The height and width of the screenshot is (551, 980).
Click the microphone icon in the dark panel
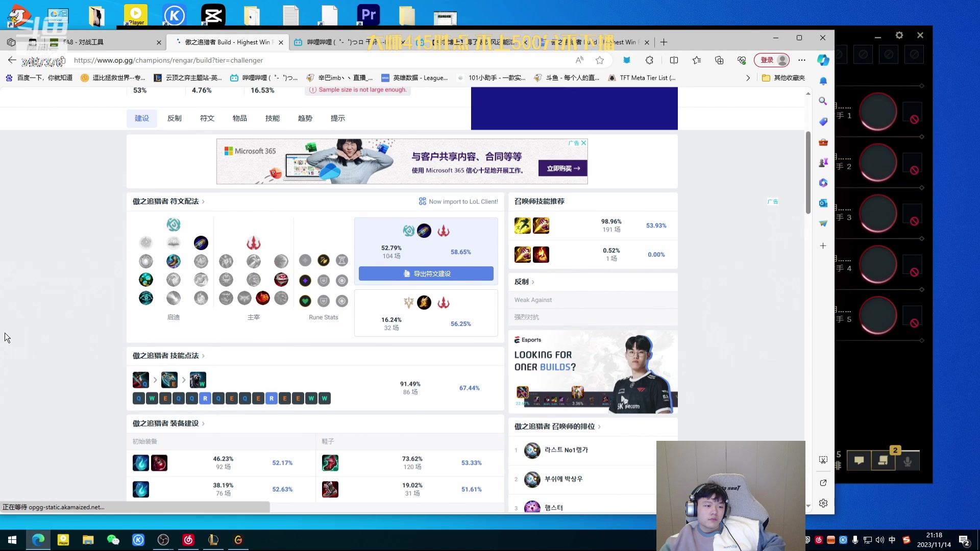[x=908, y=461]
